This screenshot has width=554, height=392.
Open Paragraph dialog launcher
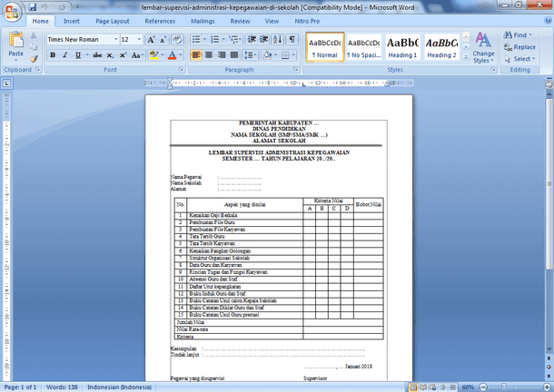point(296,70)
